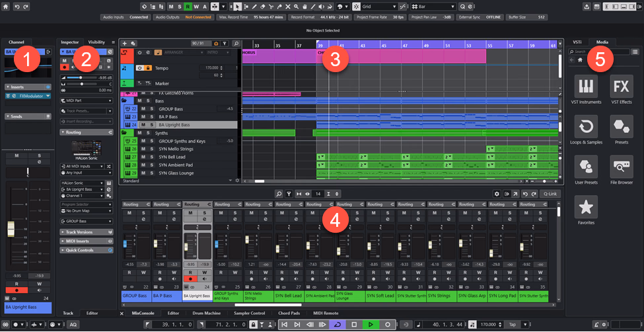This screenshot has height=332, width=644.
Task: Open MixConsole filter funnel icon
Action: tap(289, 194)
